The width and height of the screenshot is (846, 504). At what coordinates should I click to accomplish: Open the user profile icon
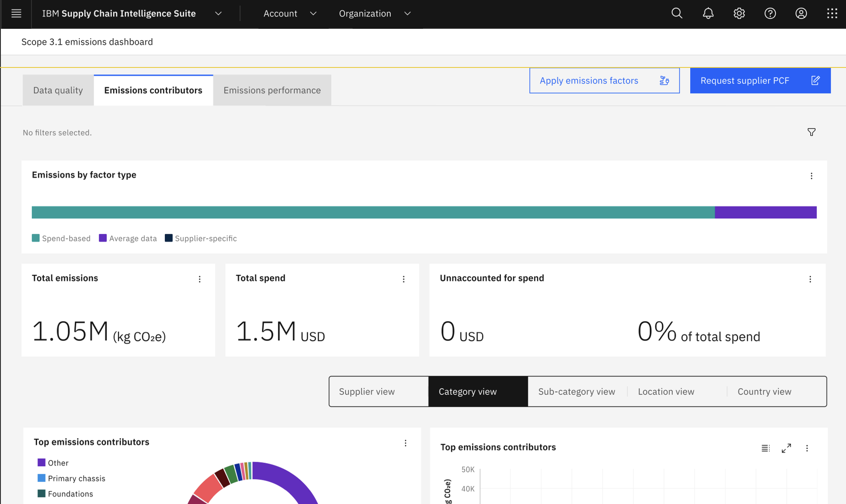(x=801, y=13)
